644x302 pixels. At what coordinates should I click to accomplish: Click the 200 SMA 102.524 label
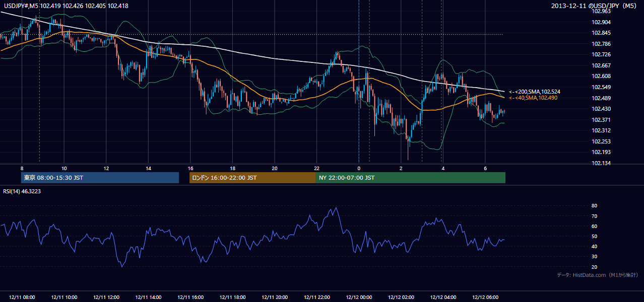point(534,92)
